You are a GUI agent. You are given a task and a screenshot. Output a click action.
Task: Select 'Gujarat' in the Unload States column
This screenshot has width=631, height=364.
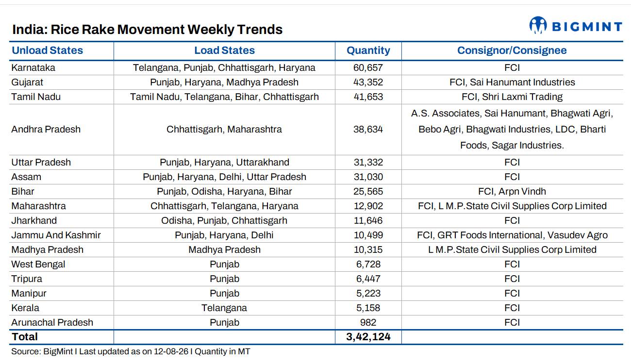click(27, 82)
